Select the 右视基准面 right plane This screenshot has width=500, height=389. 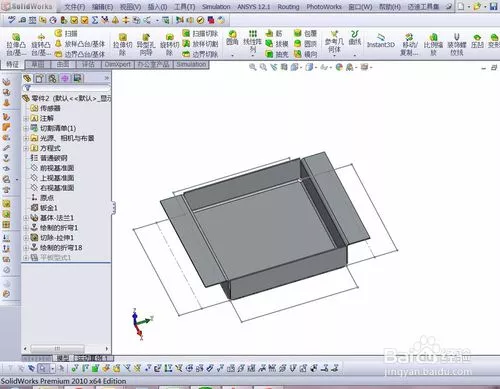coord(52,188)
